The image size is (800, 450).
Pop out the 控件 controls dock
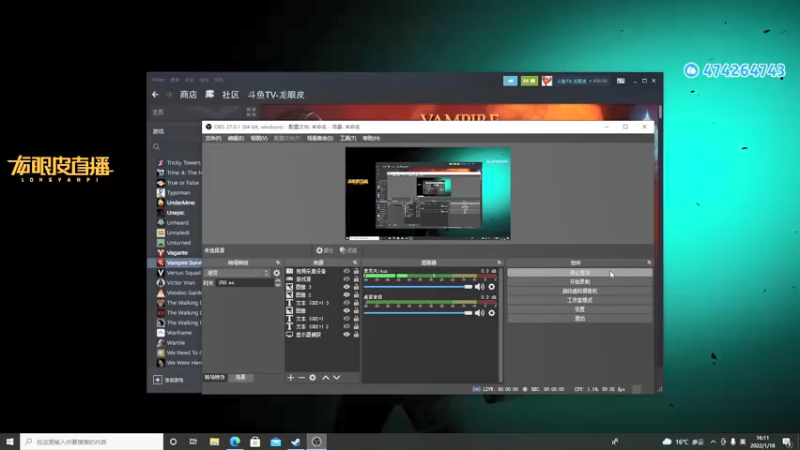(x=649, y=263)
